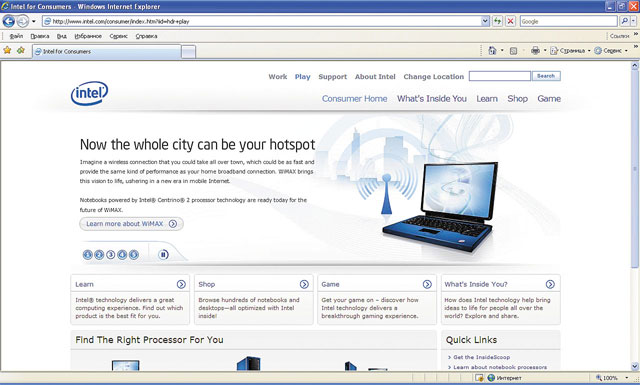Click the Intel site search input field
Screen dimensions: 640x385
pyautogui.click(x=500, y=76)
